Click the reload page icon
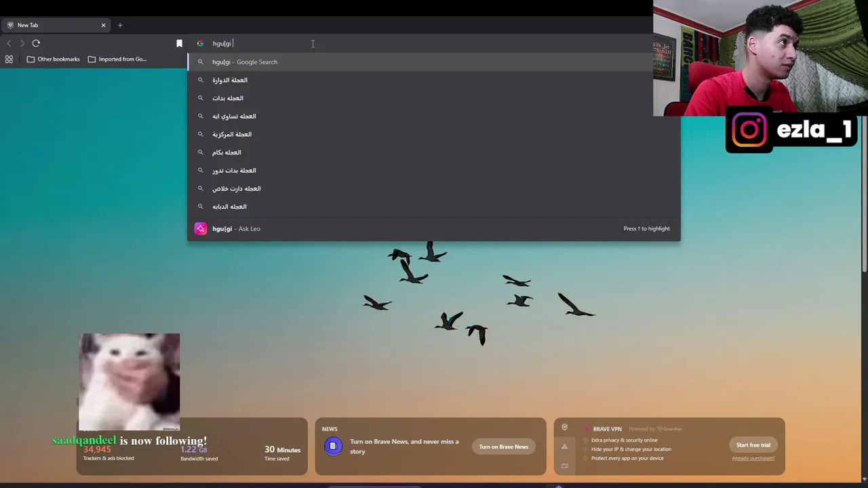Screen dimensions: 868x488 pos(36,43)
